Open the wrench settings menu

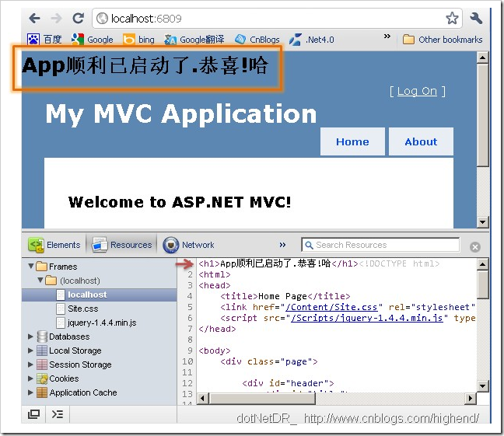(x=476, y=19)
